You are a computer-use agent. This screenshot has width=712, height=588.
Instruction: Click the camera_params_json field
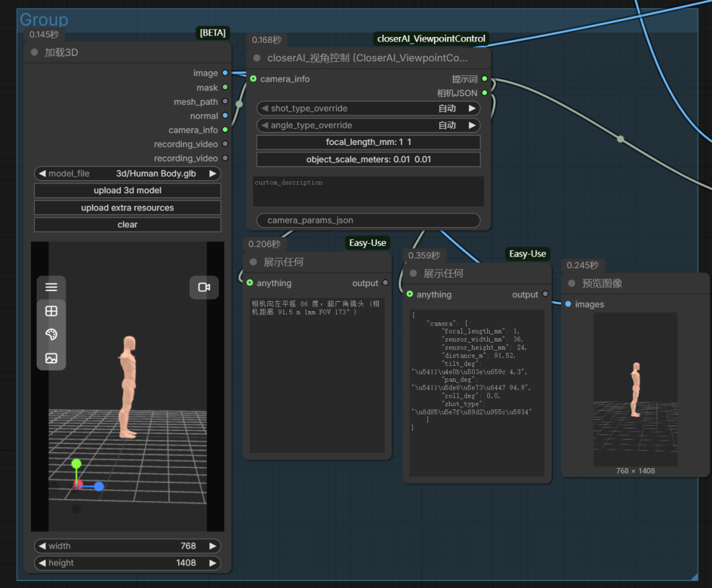(x=369, y=220)
